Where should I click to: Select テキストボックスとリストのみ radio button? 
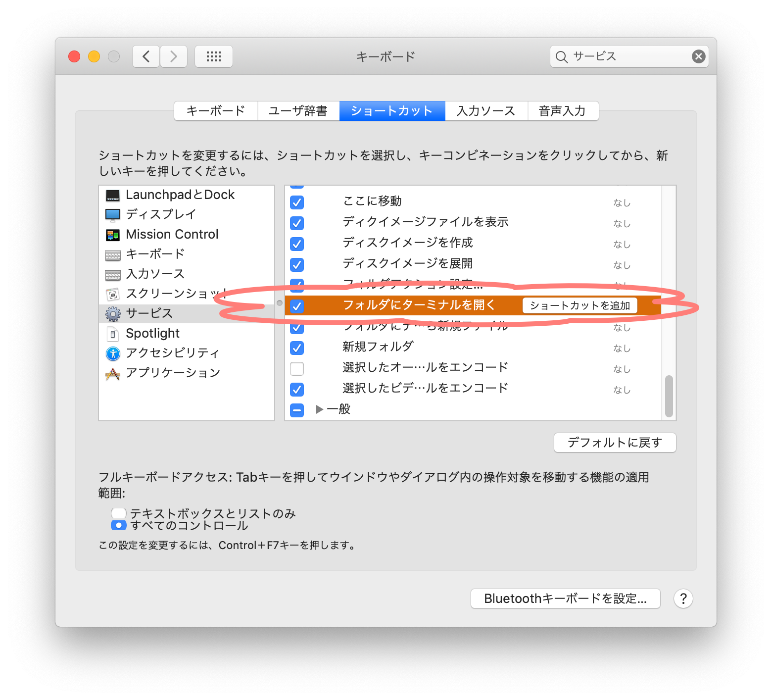tap(119, 513)
